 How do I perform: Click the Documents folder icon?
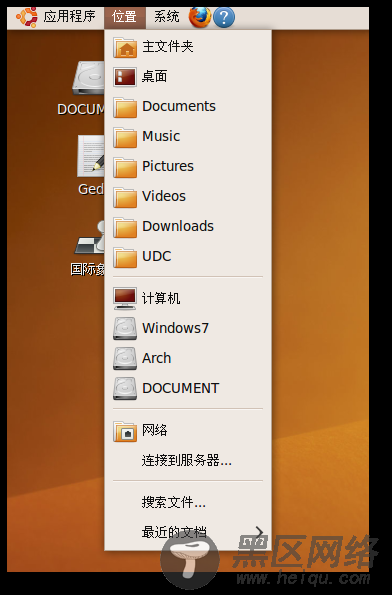pos(125,107)
